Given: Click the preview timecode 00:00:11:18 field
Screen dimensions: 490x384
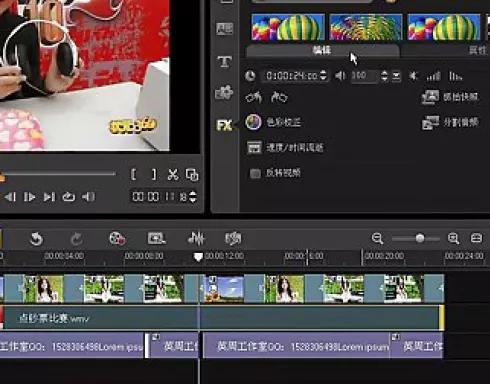Looking at the screenshot, I should 159,197.
